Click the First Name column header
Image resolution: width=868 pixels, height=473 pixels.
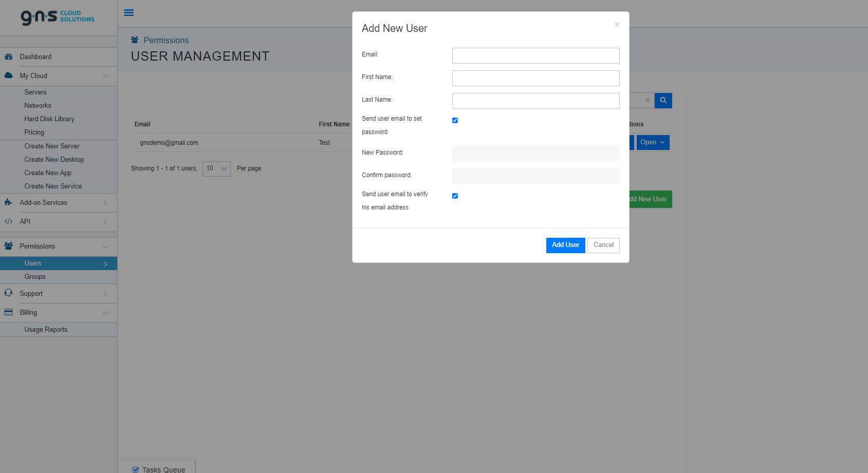(x=334, y=124)
